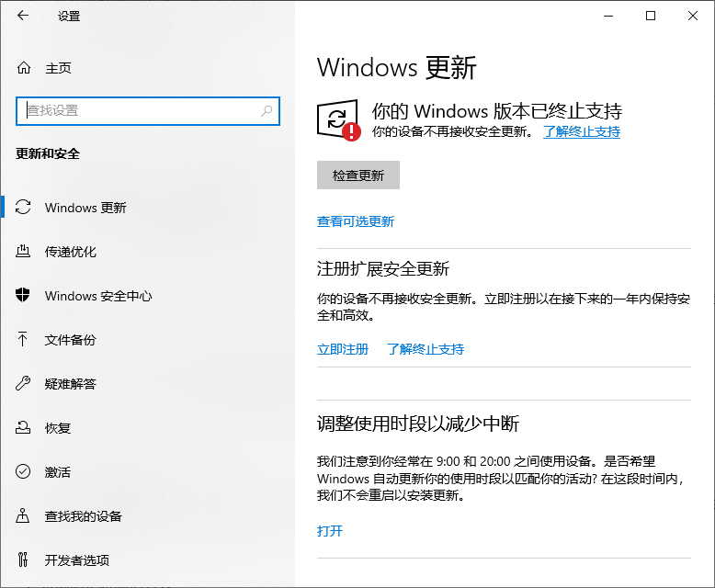Image resolution: width=715 pixels, height=588 pixels.
Task: Click the home icon beside 主页
Action: pyautogui.click(x=24, y=68)
